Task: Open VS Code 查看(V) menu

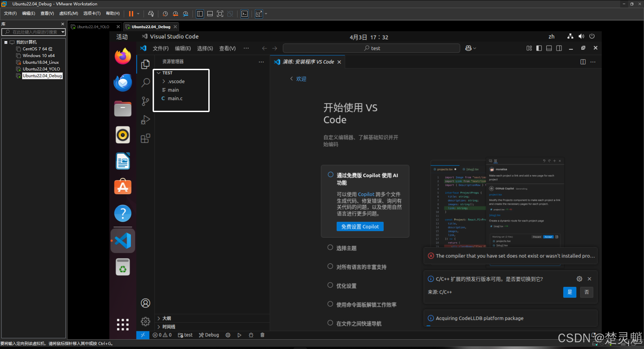Action: pos(227,48)
